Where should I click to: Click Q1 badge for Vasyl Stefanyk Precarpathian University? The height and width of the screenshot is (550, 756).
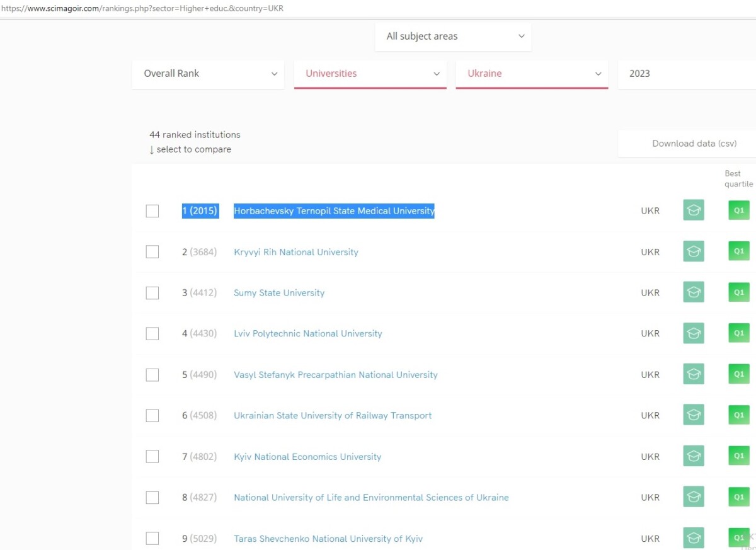tap(739, 374)
